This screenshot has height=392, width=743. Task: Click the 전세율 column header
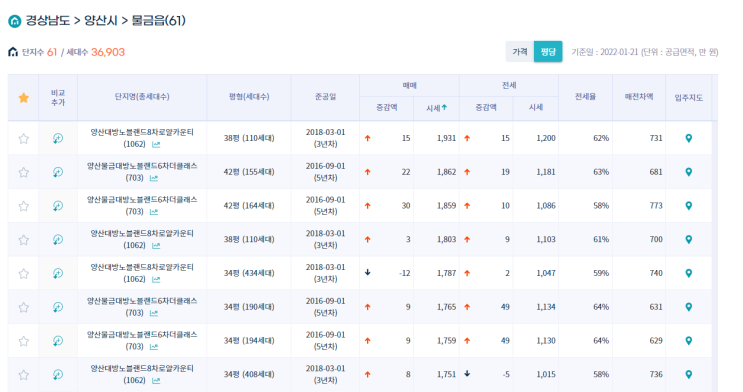point(585,97)
